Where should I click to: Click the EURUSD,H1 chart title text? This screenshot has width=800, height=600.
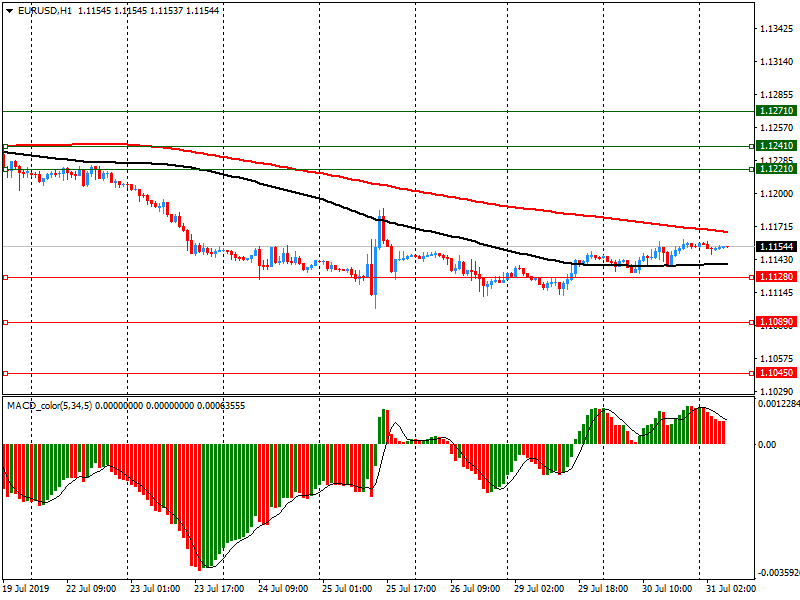tap(44, 10)
